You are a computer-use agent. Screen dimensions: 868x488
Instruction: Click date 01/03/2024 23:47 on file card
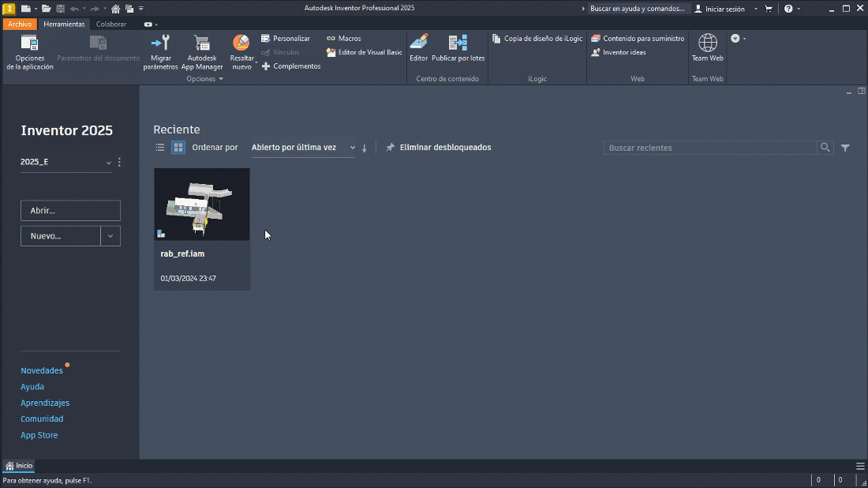coord(189,279)
